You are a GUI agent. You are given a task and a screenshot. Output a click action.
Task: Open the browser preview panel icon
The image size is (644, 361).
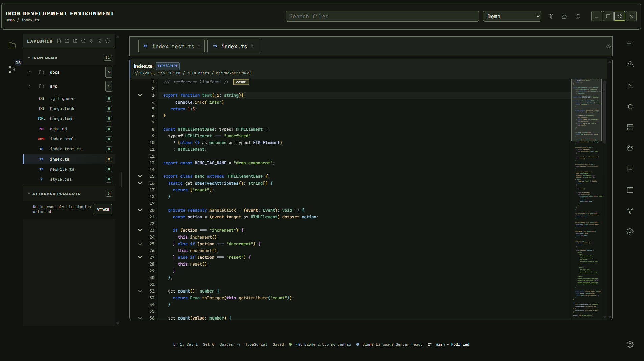pyautogui.click(x=630, y=190)
